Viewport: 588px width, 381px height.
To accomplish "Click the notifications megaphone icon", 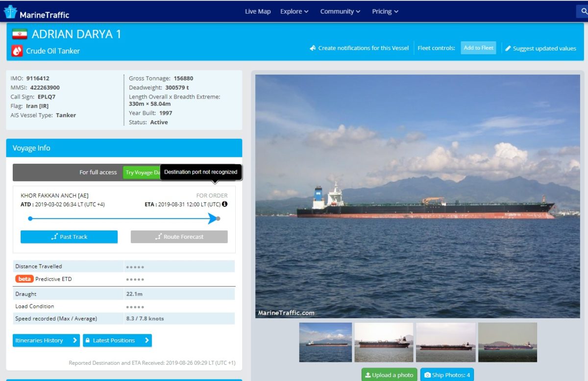I will click(x=313, y=48).
